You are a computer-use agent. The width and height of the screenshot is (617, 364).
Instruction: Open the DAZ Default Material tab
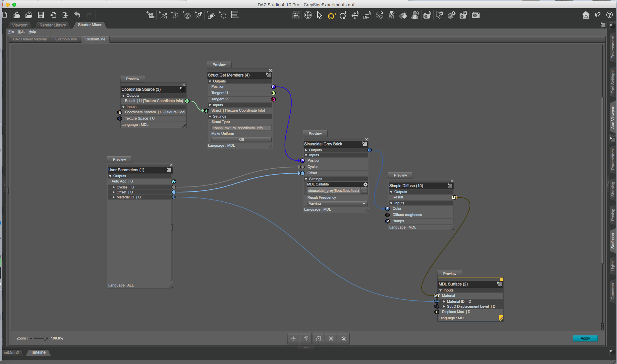(x=30, y=39)
